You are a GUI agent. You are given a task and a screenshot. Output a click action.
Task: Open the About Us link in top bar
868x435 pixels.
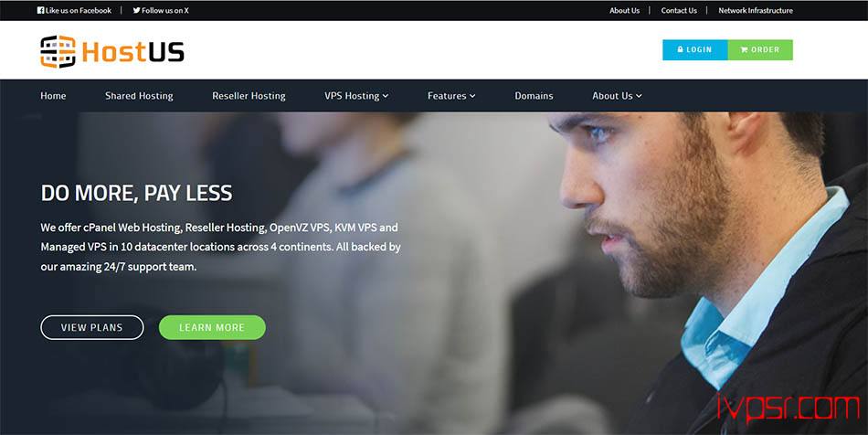pyautogui.click(x=624, y=11)
